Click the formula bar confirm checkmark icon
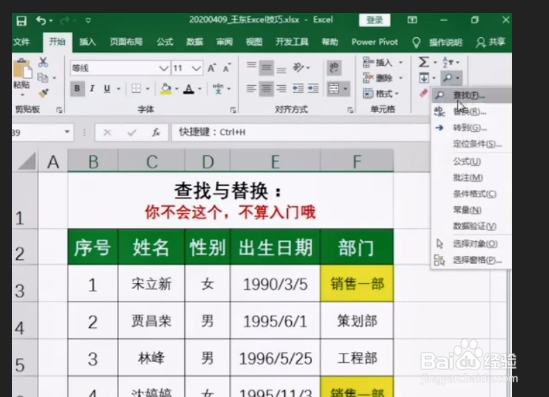The height and width of the screenshot is (397, 549). (132, 132)
